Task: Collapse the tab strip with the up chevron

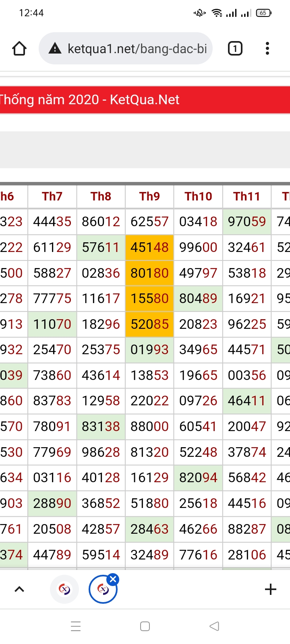Action: pyautogui.click(x=19, y=590)
